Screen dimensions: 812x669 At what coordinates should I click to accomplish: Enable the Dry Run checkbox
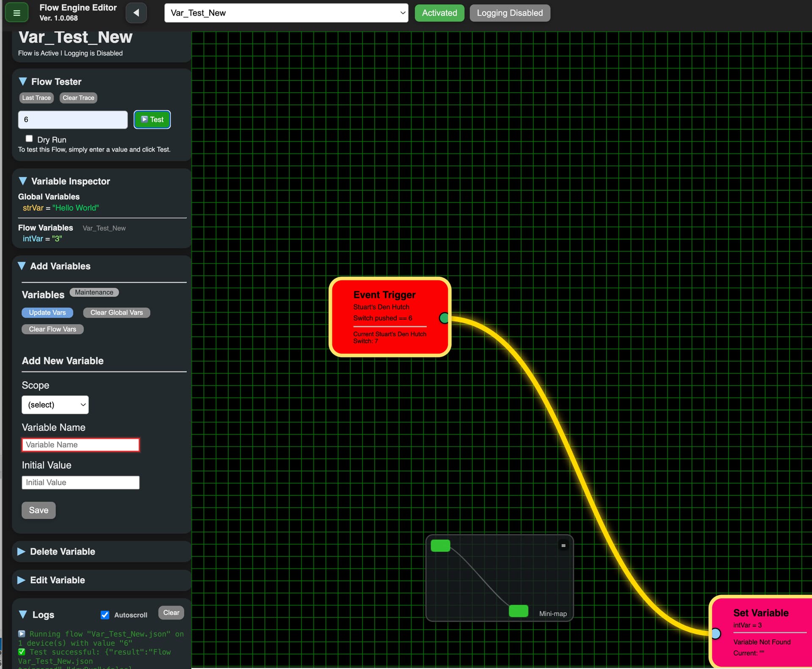pyautogui.click(x=29, y=139)
